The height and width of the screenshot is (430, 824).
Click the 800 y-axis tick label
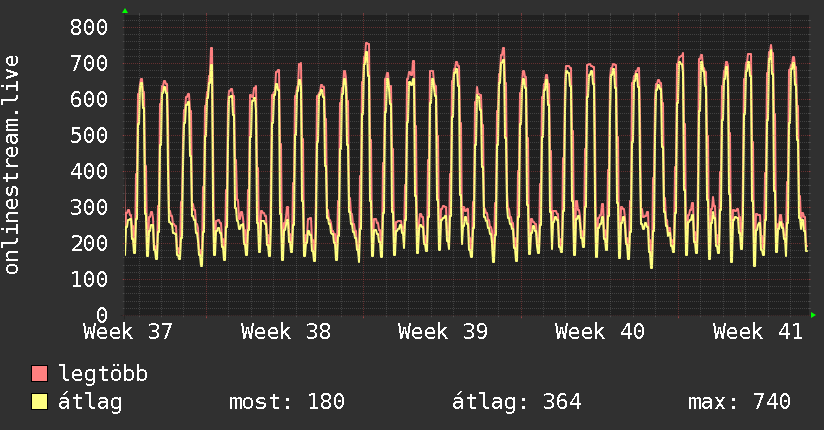(89, 27)
